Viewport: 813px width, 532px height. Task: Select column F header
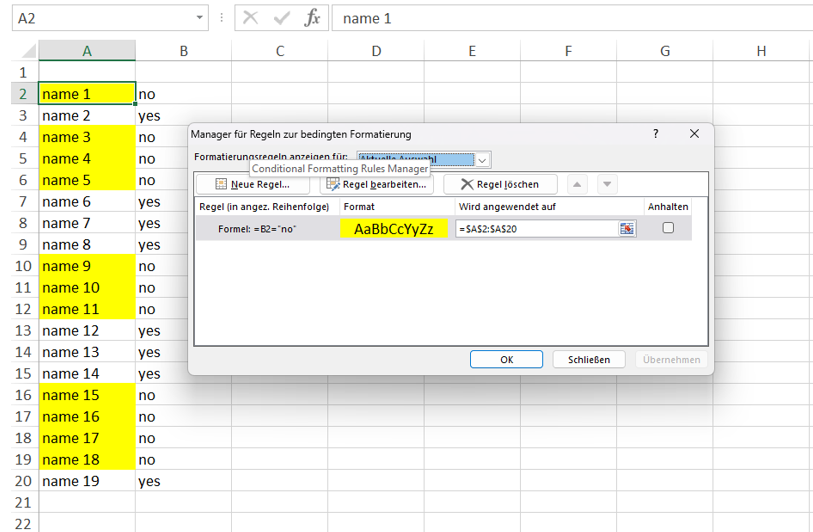coord(568,51)
